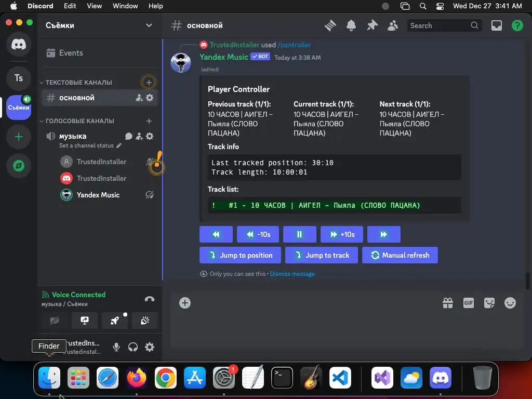
Task: Open the Discord menu in menu bar
Action: [41, 6]
